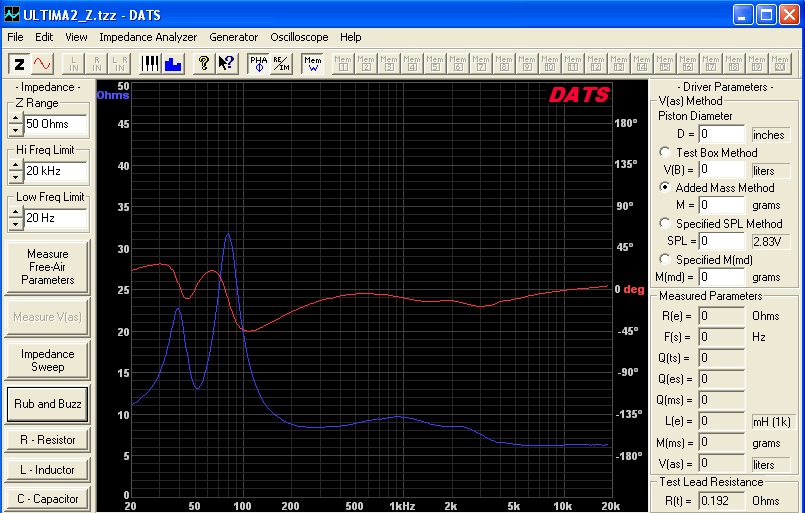Switch to the red sine wave generator icon
Screen dimensions: 805x513
click(x=42, y=64)
